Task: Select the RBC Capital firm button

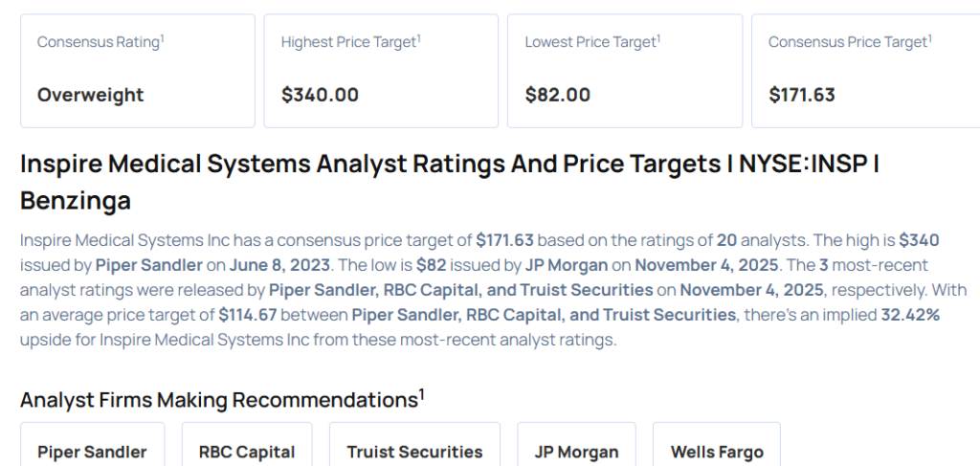Action: (x=247, y=451)
